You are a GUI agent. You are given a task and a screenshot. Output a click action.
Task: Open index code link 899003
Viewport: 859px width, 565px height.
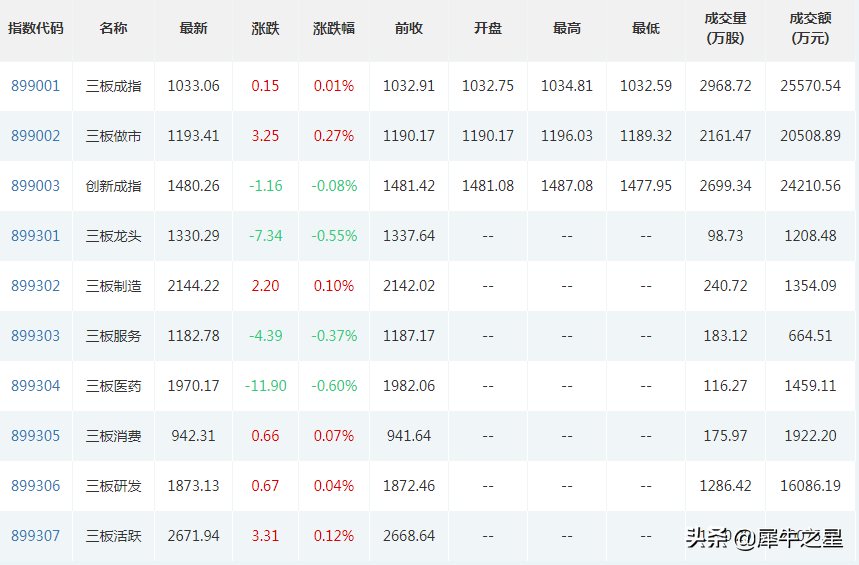(x=36, y=186)
